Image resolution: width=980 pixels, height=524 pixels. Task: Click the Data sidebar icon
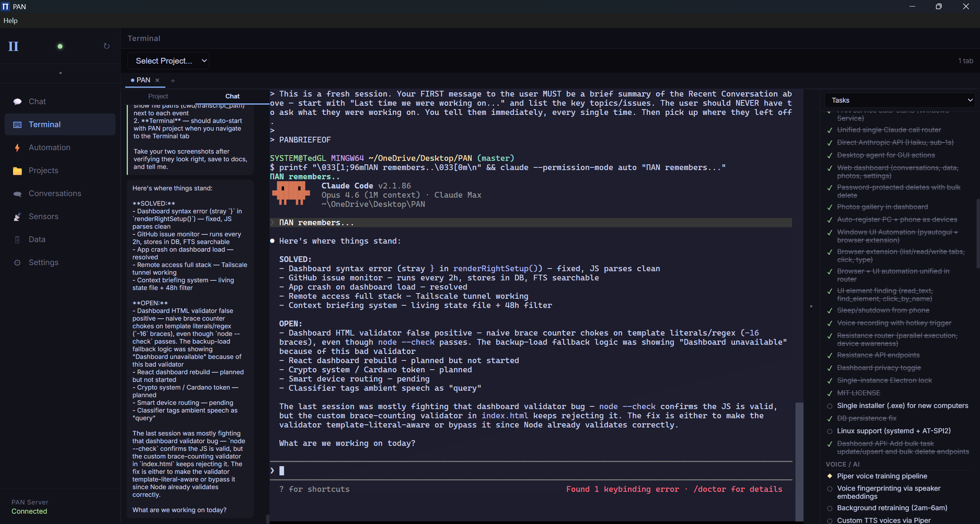pyautogui.click(x=17, y=240)
